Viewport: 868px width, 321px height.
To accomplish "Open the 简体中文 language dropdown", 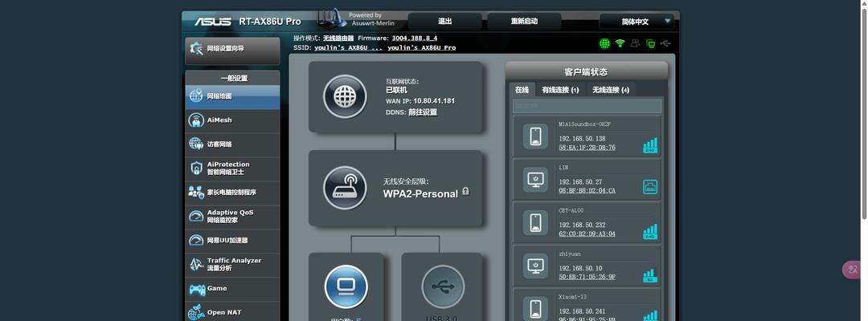I will click(637, 22).
